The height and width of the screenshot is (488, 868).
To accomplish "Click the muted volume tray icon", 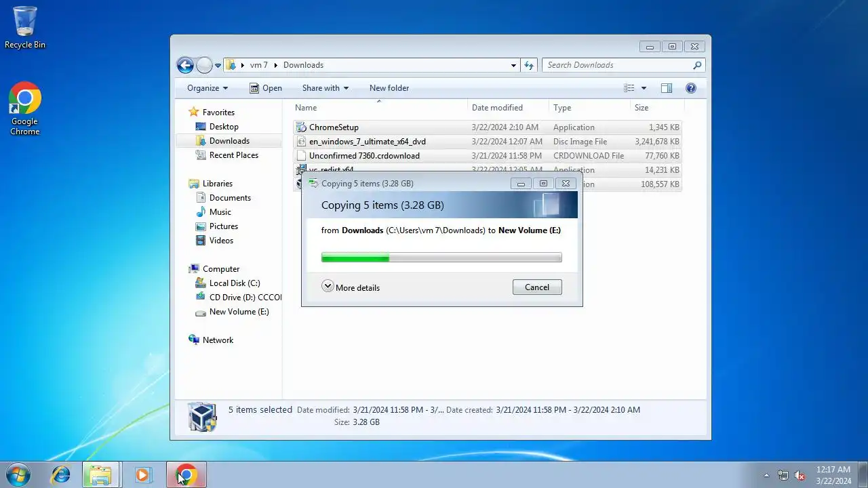I will (x=800, y=475).
